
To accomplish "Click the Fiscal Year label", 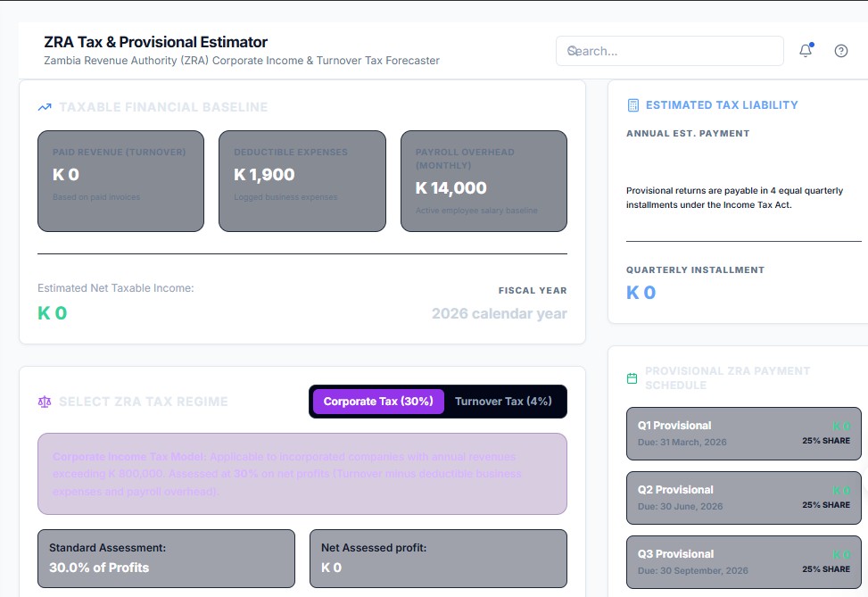I will 533,290.
